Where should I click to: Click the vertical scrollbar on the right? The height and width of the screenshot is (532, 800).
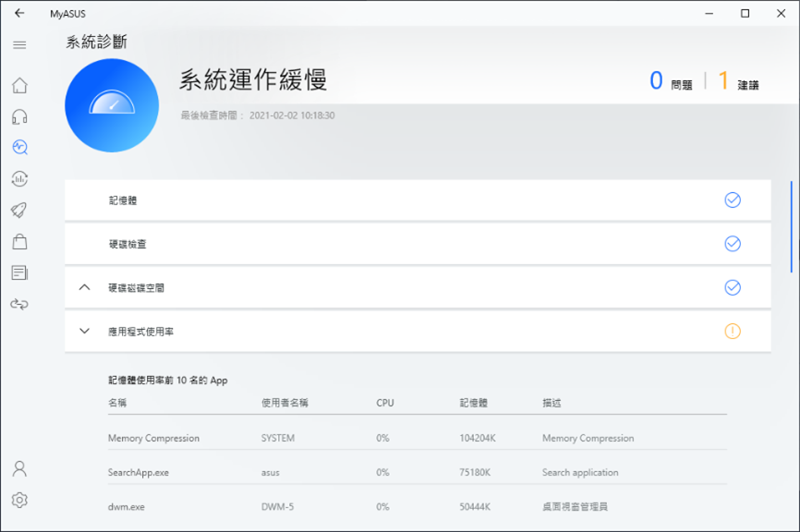pyautogui.click(x=791, y=226)
